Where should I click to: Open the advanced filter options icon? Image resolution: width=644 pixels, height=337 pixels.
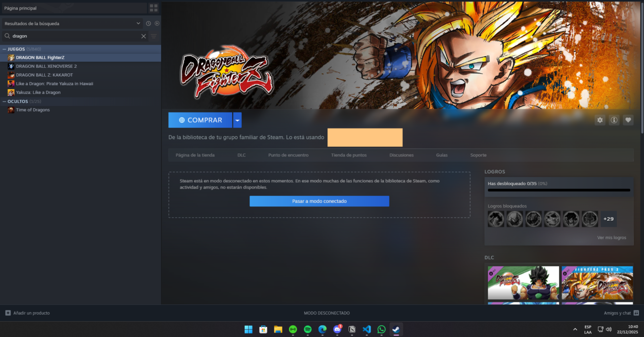(x=154, y=36)
